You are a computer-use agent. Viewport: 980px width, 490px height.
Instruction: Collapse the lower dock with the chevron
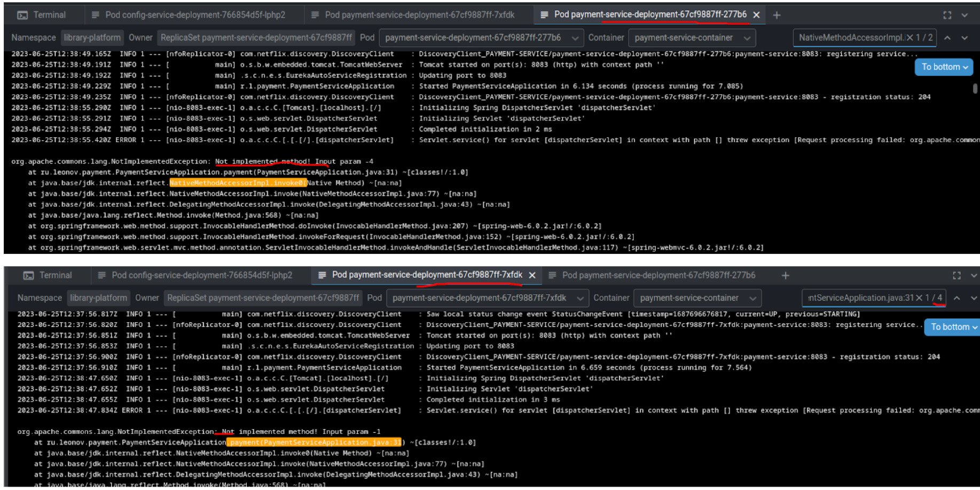[x=974, y=275]
